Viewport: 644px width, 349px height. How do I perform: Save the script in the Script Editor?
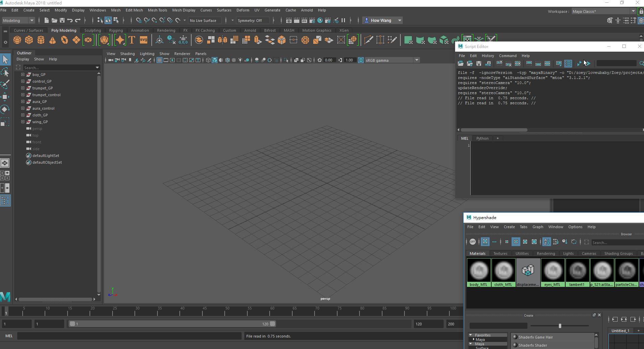479,63
